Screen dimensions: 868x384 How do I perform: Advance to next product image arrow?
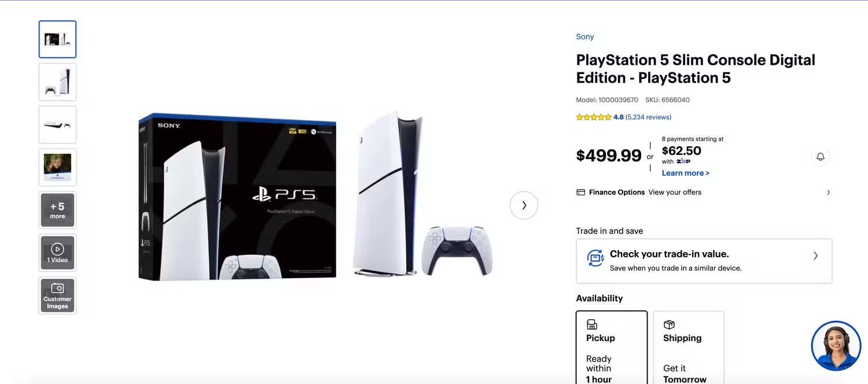point(524,205)
